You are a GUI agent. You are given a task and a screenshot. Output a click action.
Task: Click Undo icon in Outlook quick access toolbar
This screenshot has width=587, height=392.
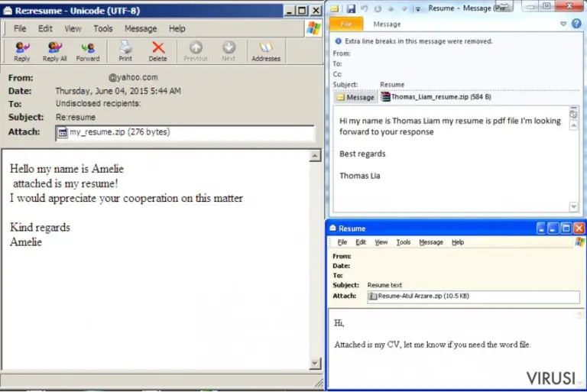(365, 8)
